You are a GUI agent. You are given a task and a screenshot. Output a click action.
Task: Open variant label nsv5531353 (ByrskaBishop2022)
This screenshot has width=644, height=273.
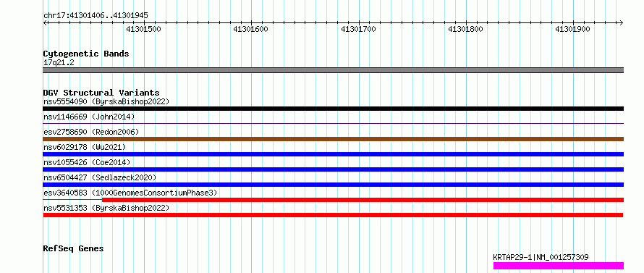pos(106,208)
